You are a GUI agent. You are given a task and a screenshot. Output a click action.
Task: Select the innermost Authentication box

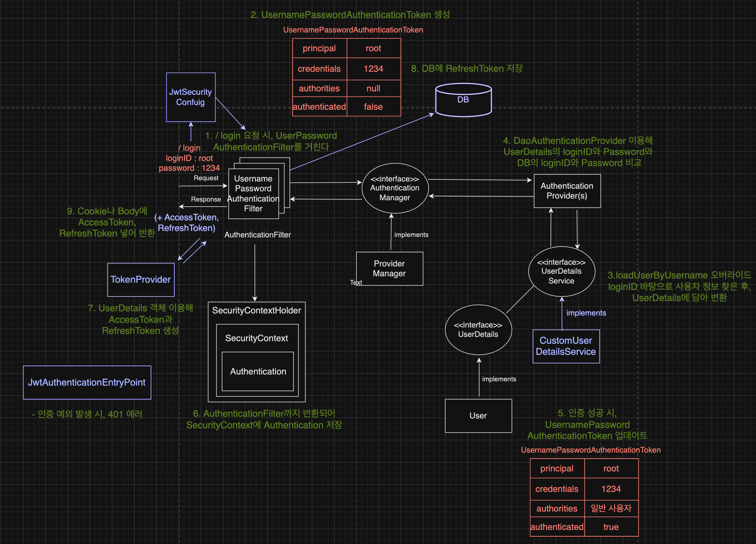point(258,371)
